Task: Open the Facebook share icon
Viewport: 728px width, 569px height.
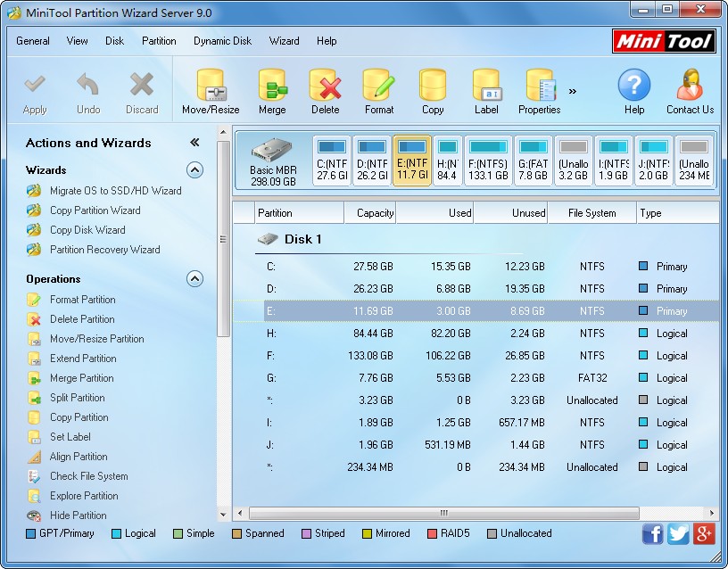Action: click(x=652, y=533)
